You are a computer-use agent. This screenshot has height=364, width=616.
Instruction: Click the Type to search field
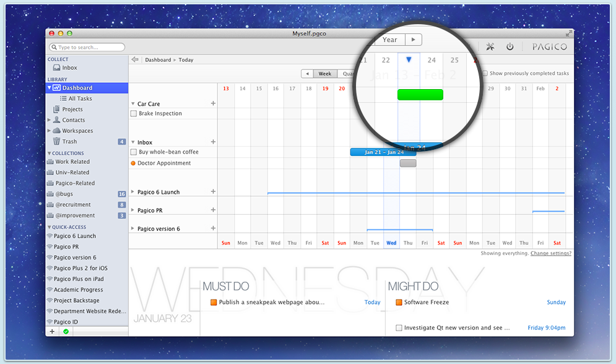(87, 47)
